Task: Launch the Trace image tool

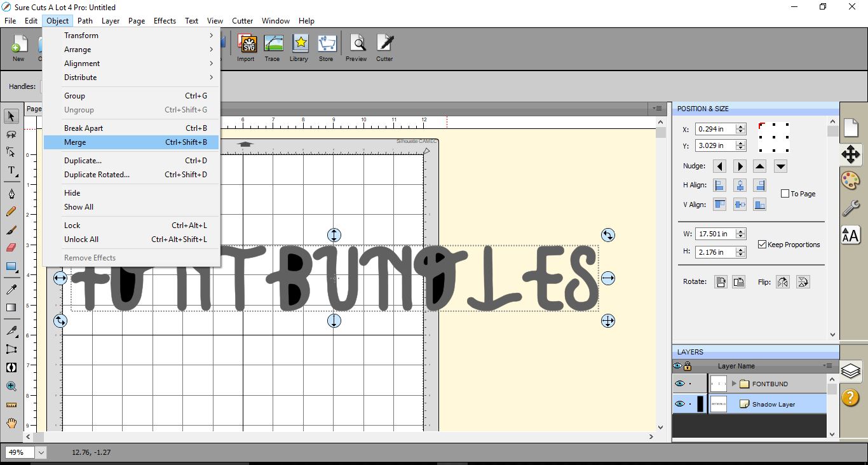Action: pyautogui.click(x=273, y=48)
